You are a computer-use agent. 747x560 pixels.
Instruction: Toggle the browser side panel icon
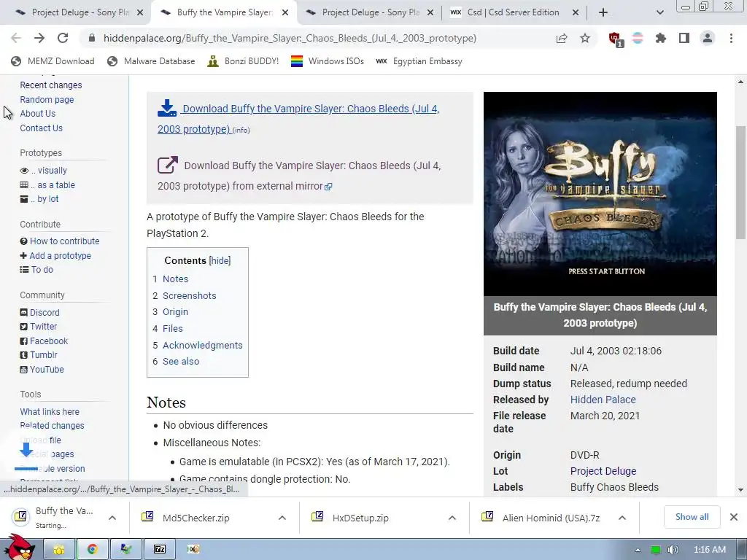click(684, 38)
